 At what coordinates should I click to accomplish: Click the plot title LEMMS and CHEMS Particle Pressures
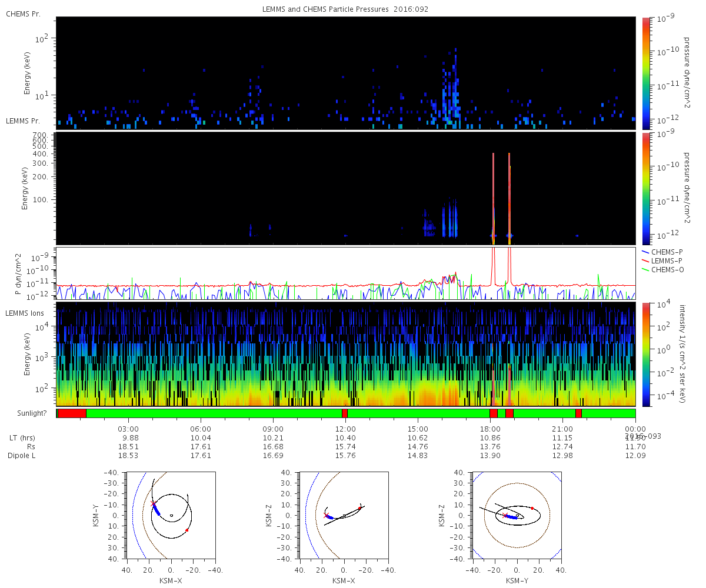tap(345, 9)
